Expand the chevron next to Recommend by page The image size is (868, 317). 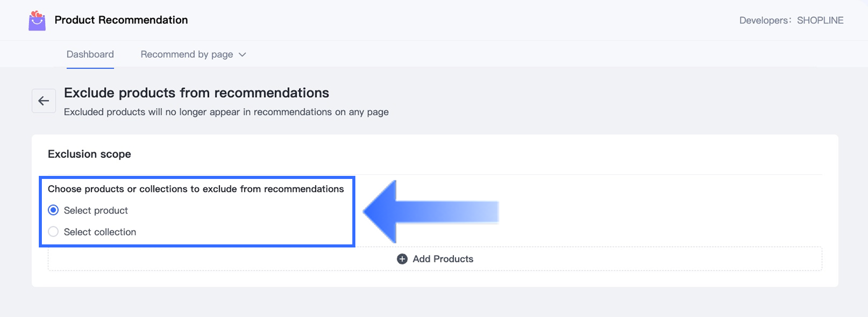click(243, 55)
